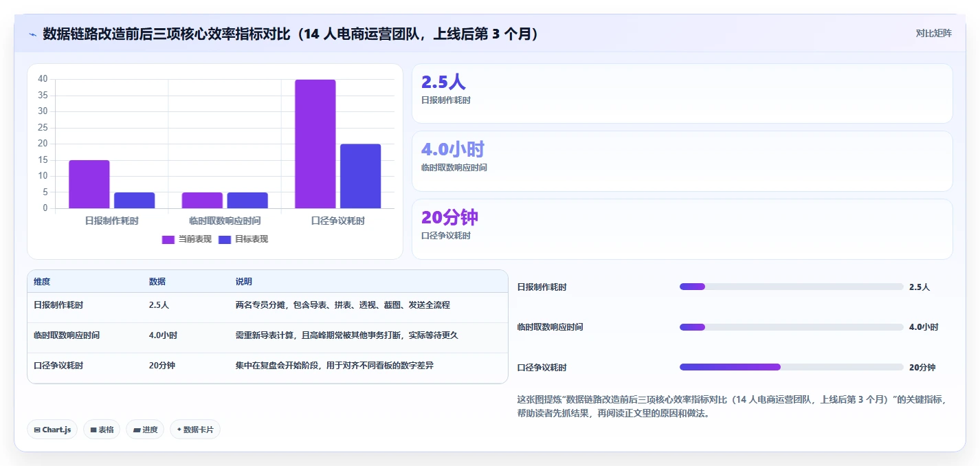This screenshot has width=980, height=466.
Task: Click the 20分钟 value after the progress bar
Action: tap(922, 368)
